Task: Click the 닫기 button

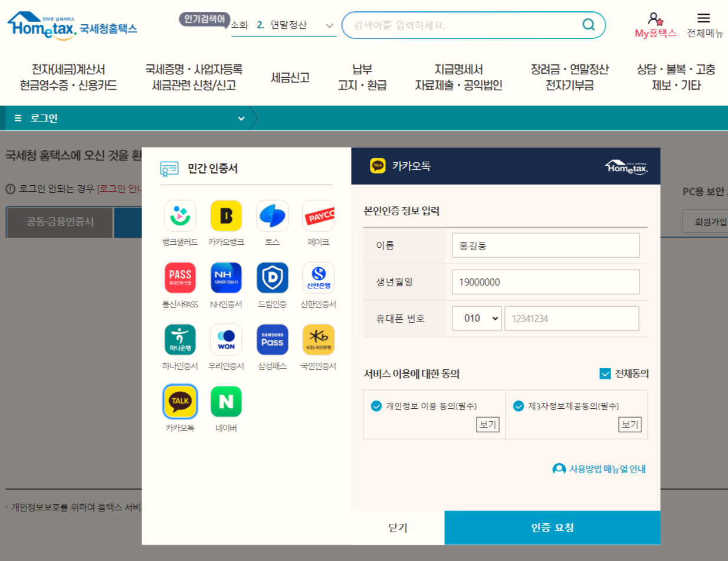Action: 398,527
